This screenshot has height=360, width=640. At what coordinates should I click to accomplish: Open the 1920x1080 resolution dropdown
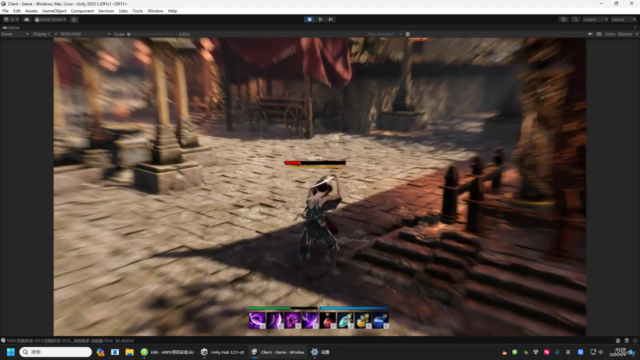(85, 34)
